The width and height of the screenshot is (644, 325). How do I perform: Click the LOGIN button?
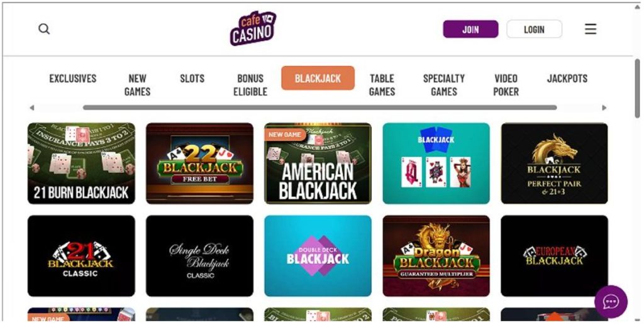click(534, 29)
